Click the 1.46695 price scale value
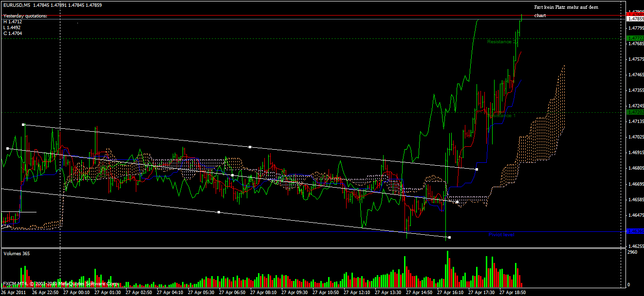This screenshot has height=296, width=644. (636, 184)
